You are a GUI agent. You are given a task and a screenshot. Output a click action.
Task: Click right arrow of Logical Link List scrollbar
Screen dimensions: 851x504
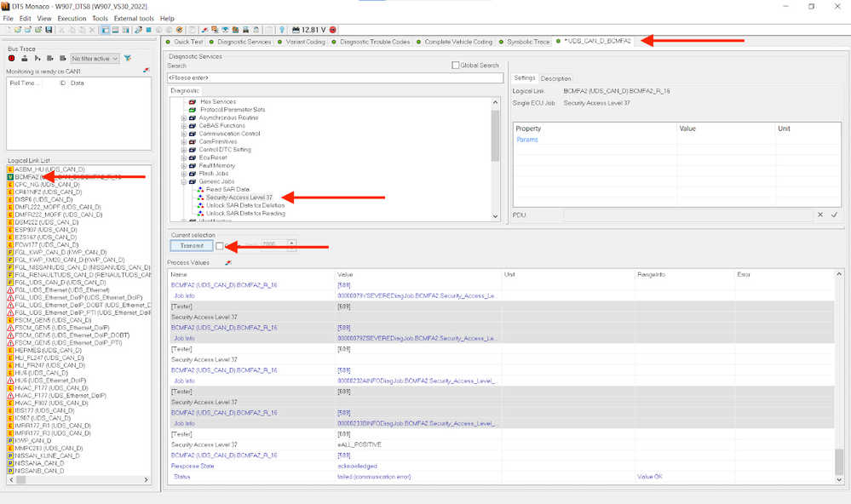(x=146, y=479)
